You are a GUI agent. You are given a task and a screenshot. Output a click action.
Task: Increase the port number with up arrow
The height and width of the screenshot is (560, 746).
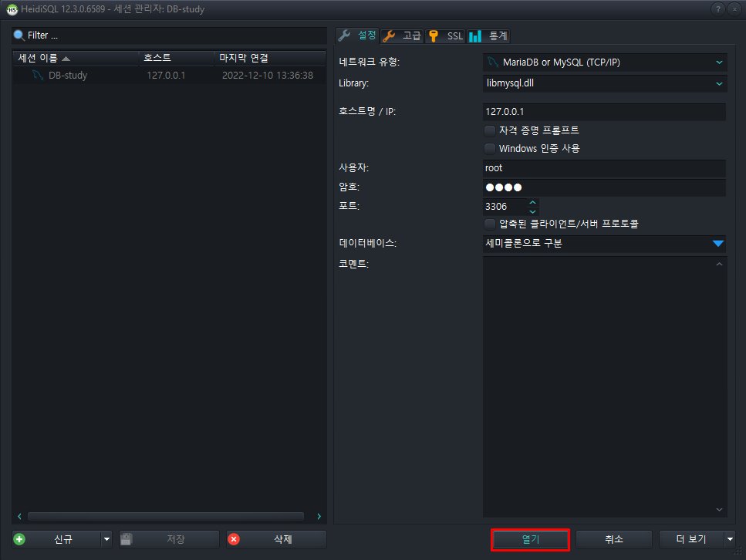[533, 202]
